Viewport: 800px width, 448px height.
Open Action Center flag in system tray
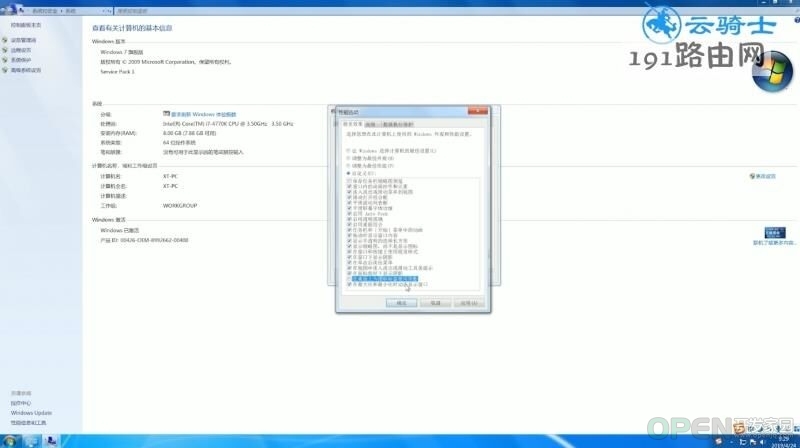(x=753, y=442)
